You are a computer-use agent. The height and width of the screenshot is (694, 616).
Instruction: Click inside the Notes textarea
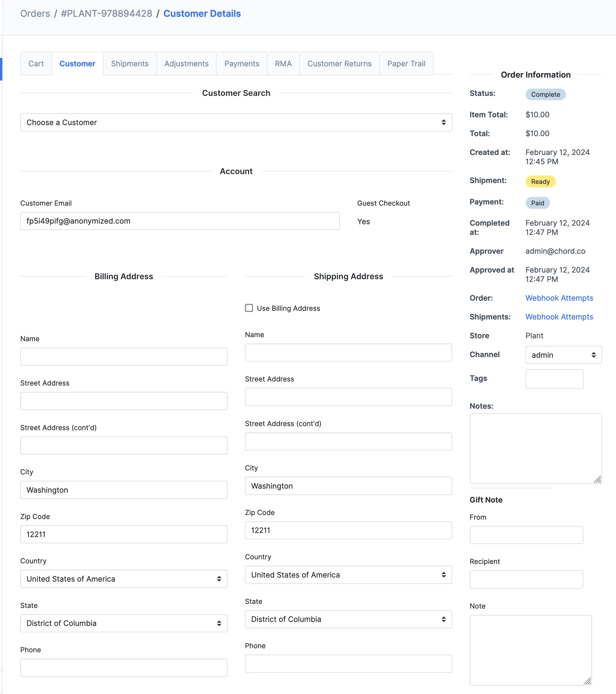[536, 448]
